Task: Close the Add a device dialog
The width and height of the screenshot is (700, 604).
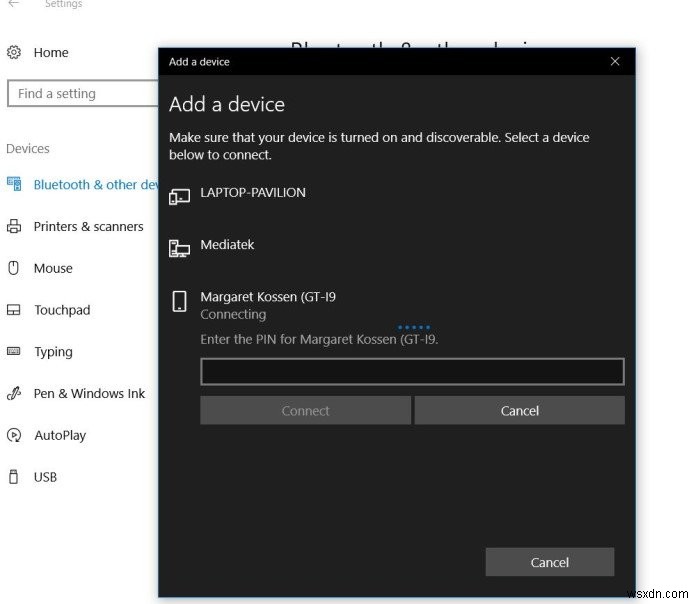Action: pyautogui.click(x=615, y=61)
